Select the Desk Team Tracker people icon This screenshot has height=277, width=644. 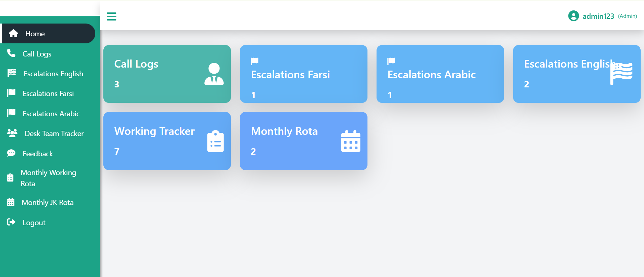click(12, 133)
